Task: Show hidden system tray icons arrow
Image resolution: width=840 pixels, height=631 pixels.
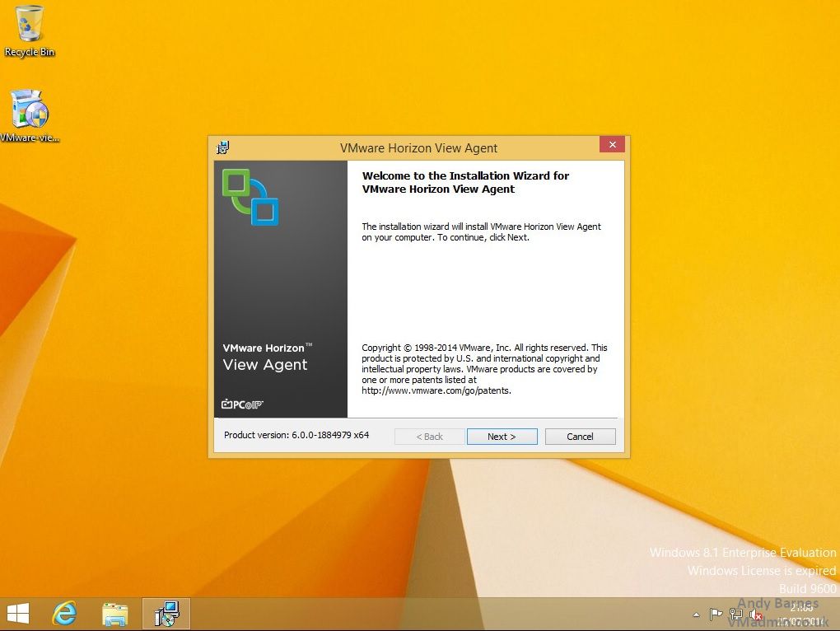Action: coord(696,615)
